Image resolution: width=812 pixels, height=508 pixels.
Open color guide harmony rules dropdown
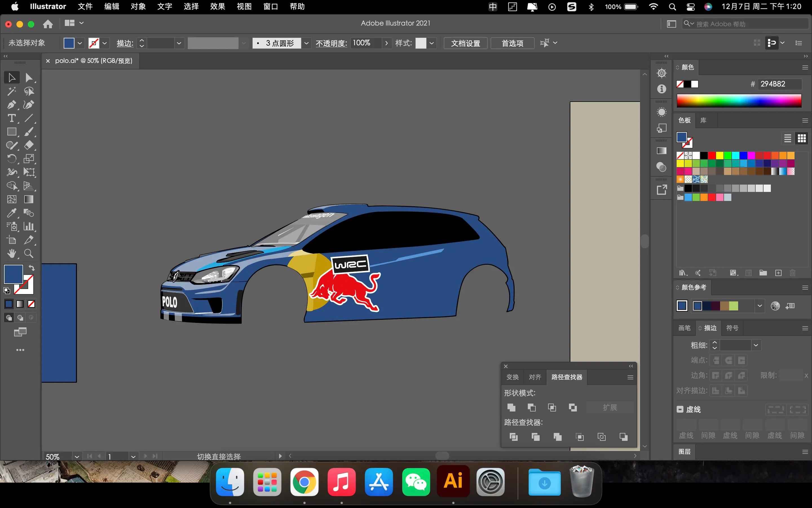click(x=760, y=306)
